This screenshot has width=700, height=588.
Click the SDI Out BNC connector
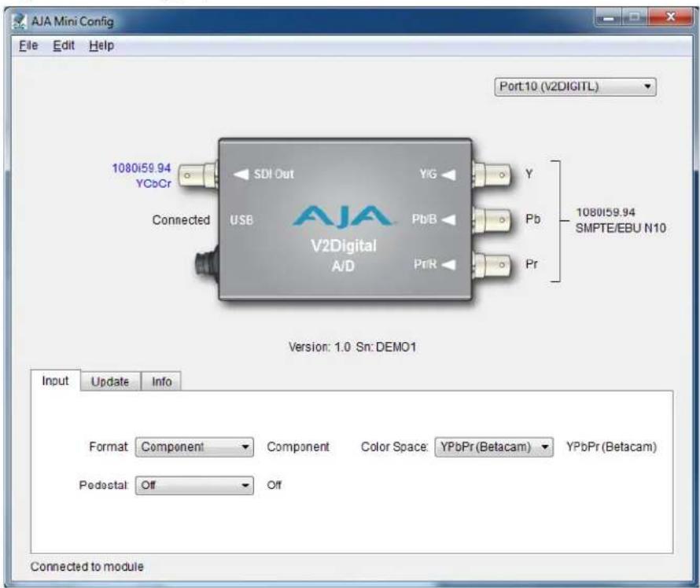pyautogui.click(x=197, y=175)
